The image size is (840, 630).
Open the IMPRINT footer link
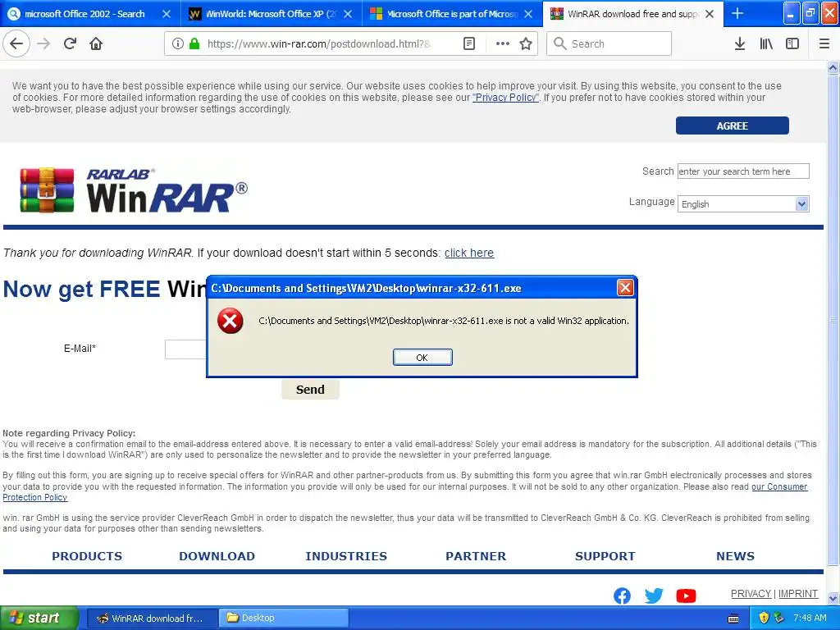tap(797, 594)
